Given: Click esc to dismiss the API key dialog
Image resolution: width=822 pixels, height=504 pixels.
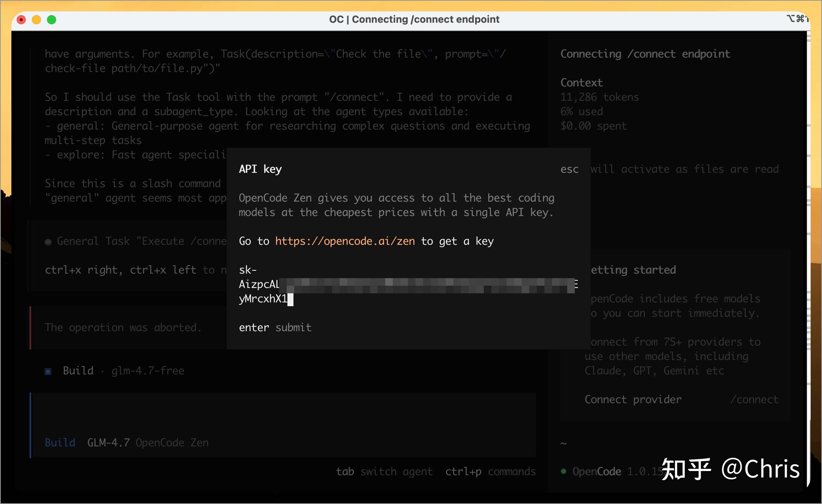Looking at the screenshot, I should (x=569, y=169).
